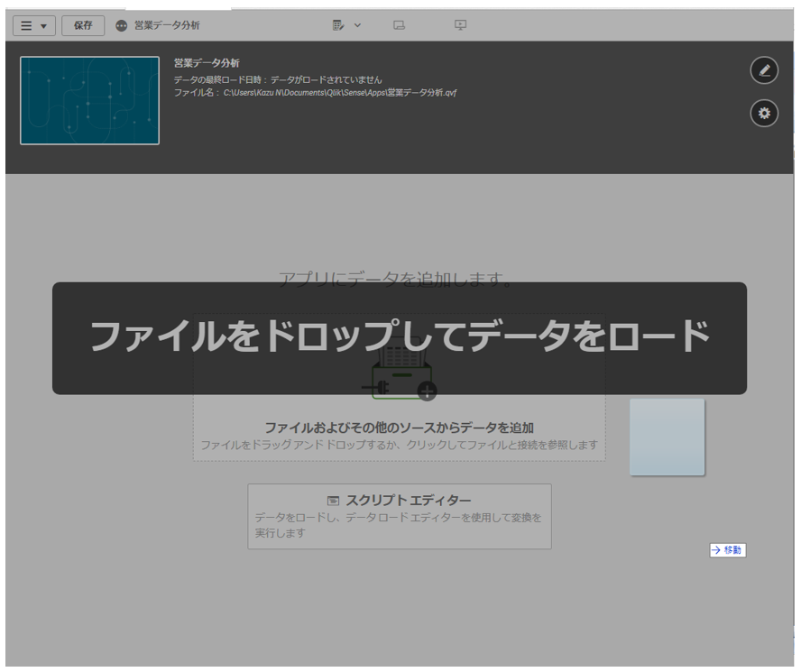Open the Narrate storytelling view icon
The height and width of the screenshot is (672, 801).
point(460,25)
